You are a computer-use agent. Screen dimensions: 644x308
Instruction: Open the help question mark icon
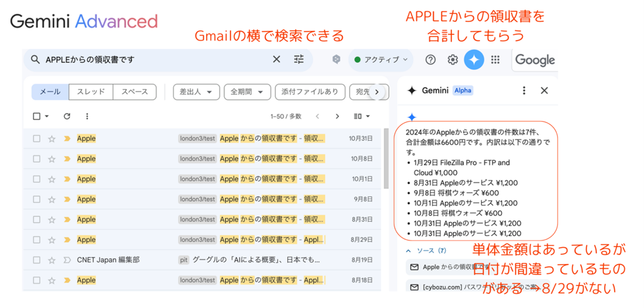click(431, 60)
